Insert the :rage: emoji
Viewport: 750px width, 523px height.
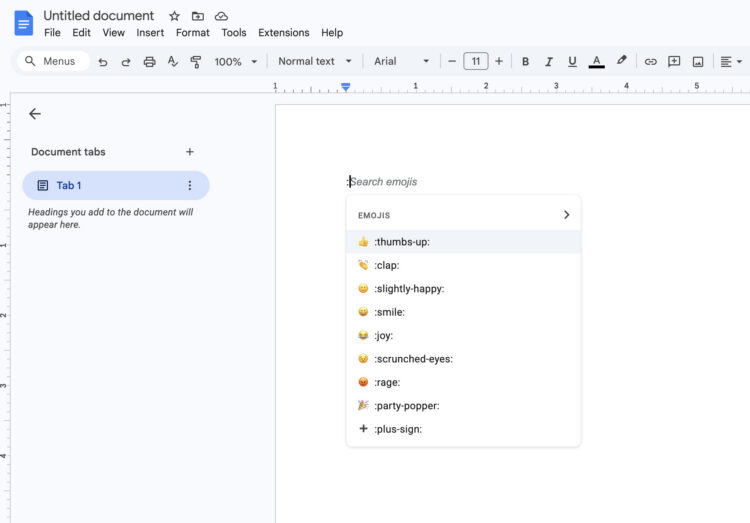[463, 382]
